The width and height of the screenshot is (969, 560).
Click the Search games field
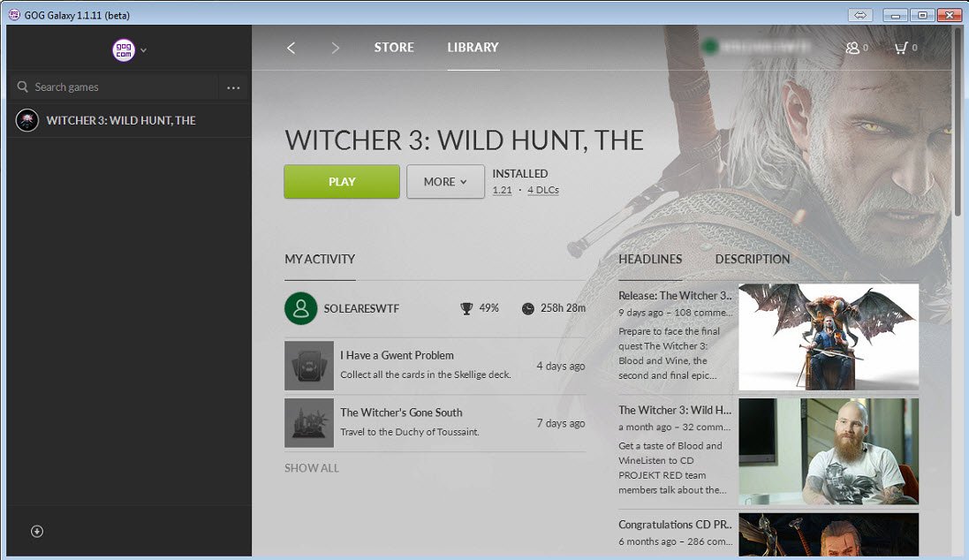tap(114, 87)
